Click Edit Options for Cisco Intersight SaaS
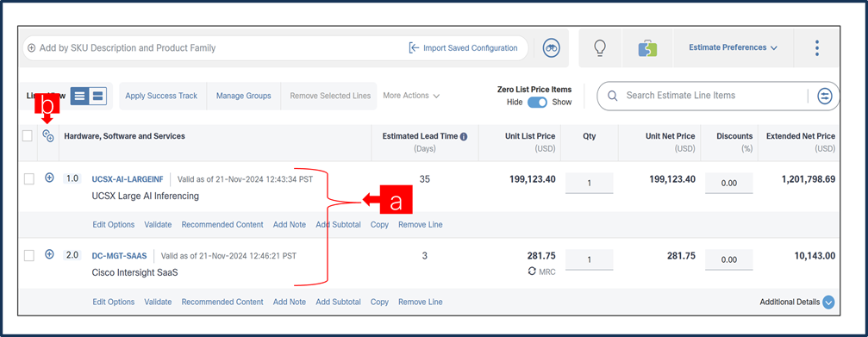 (x=114, y=303)
